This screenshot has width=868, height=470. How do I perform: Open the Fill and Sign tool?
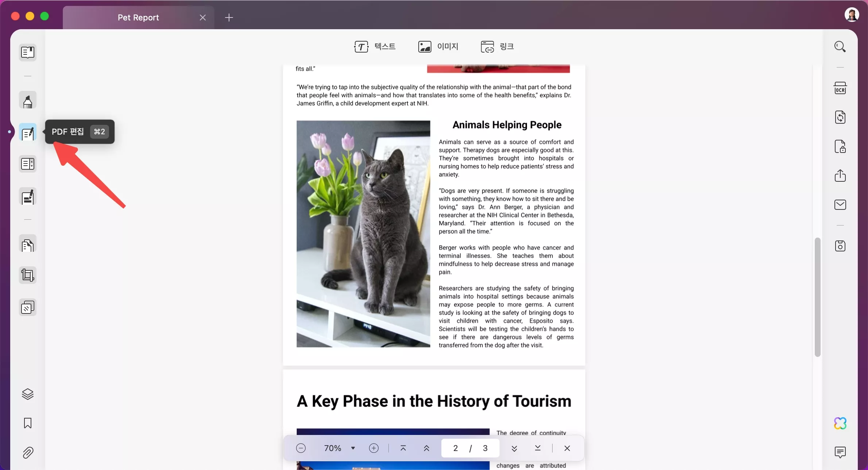tap(28, 197)
